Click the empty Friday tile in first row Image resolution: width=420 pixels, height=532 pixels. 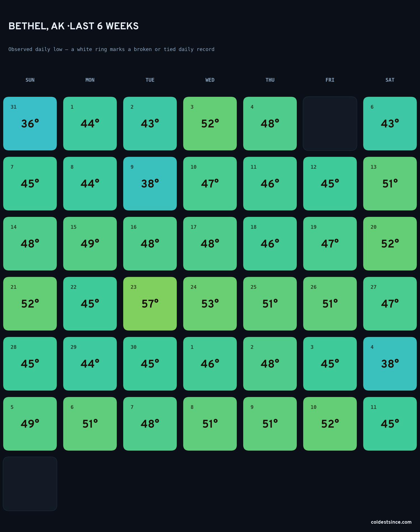[x=330, y=124]
